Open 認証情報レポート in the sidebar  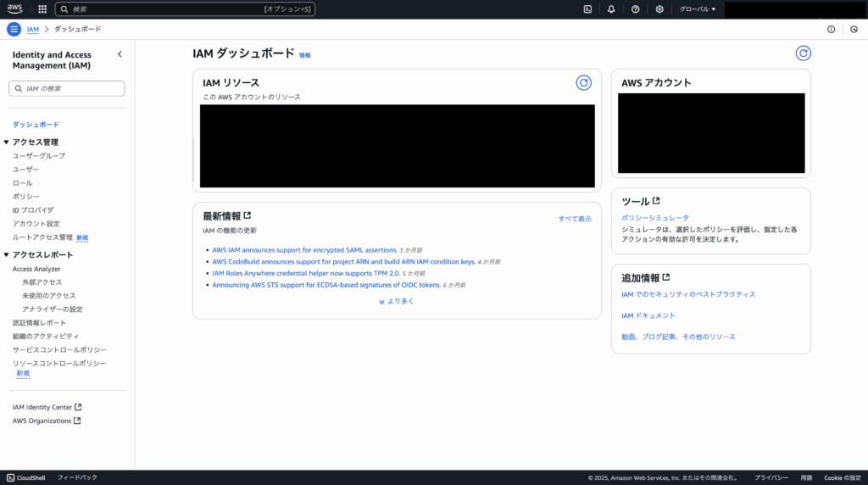[x=39, y=323]
